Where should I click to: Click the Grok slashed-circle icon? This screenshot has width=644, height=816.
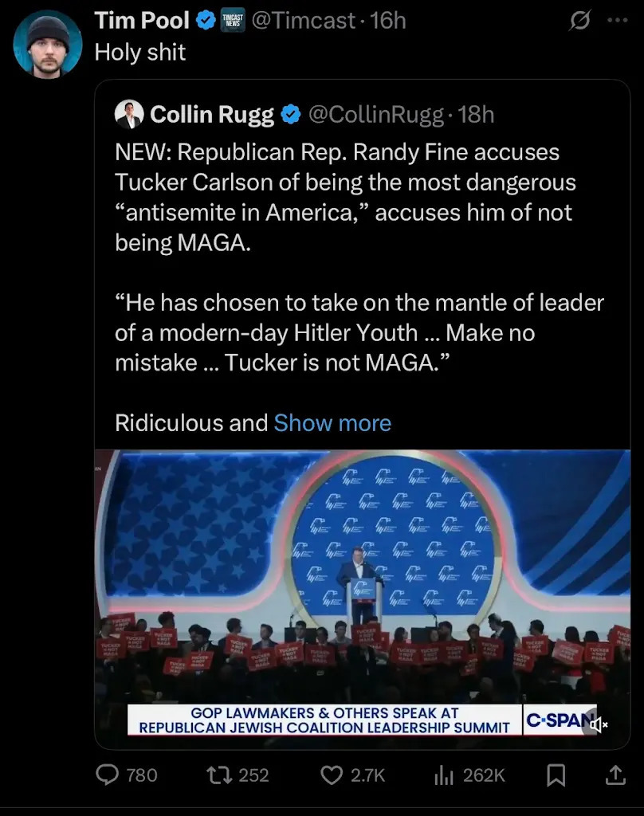[x=579, y=22]
